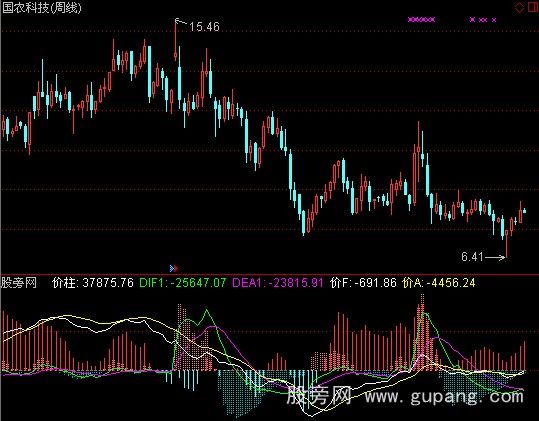Click the red two-pane square icon at top right

click(533, 7)
